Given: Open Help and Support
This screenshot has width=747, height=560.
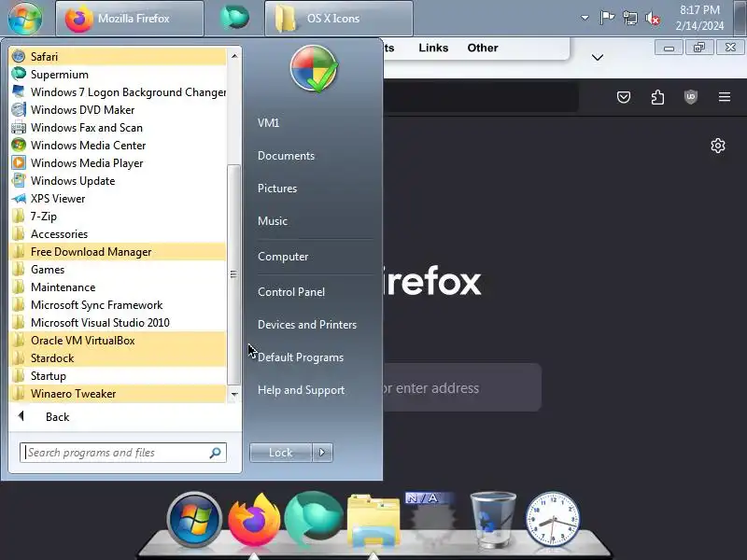Looking at the screenshot, I should coord(301,390).
